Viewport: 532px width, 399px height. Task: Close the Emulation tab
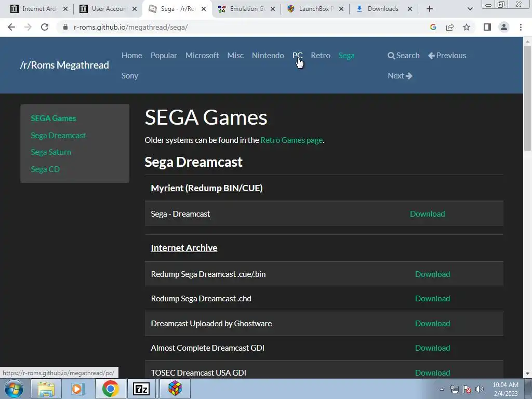point(273,9)
